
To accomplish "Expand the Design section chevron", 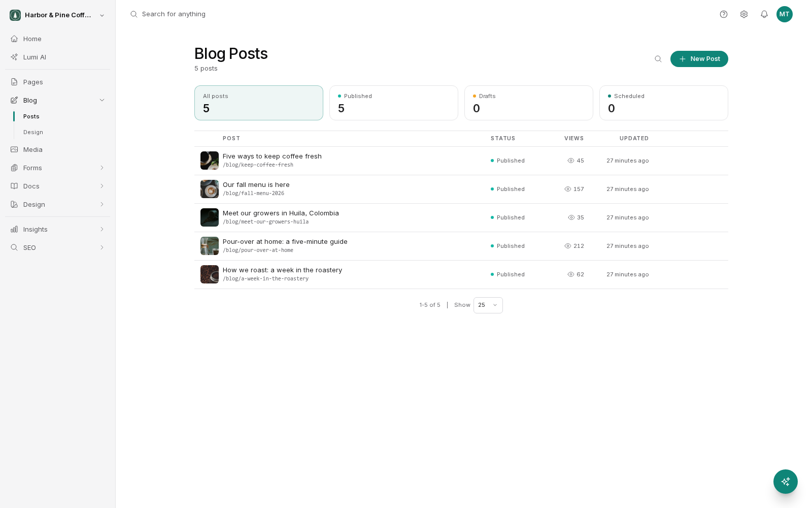I will pos(102,204).
